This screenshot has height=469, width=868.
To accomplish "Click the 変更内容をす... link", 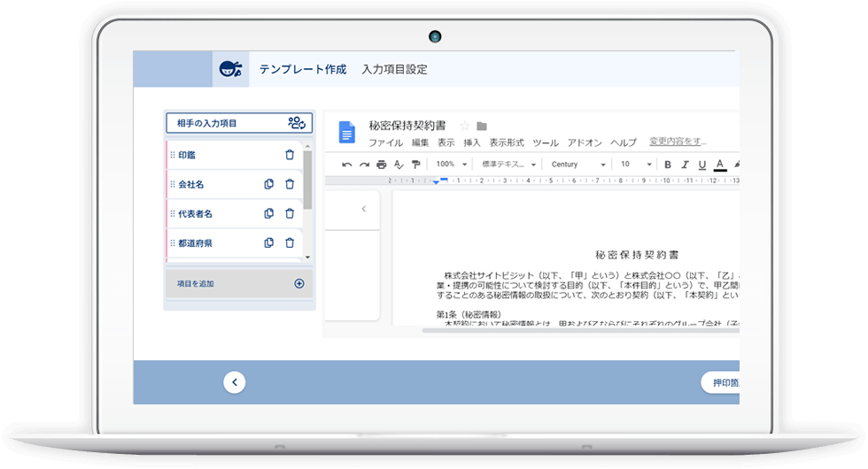I will tap(678, 142).
